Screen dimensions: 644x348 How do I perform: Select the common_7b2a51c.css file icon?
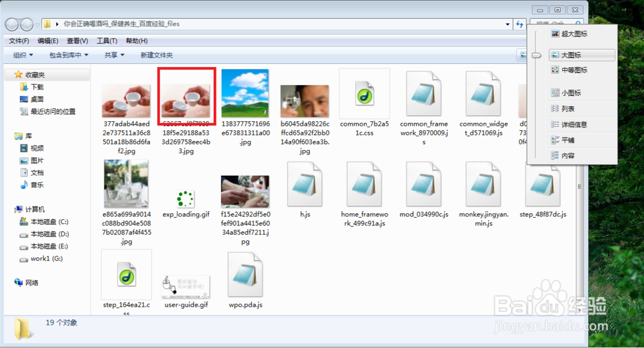coord(365,95)
